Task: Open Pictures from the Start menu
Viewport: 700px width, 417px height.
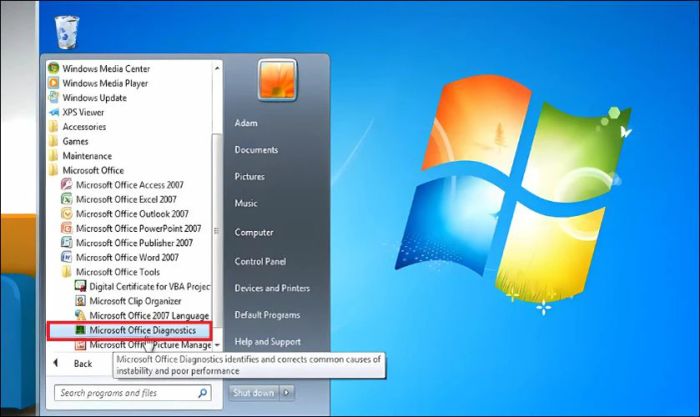Action: pos(250,176)
